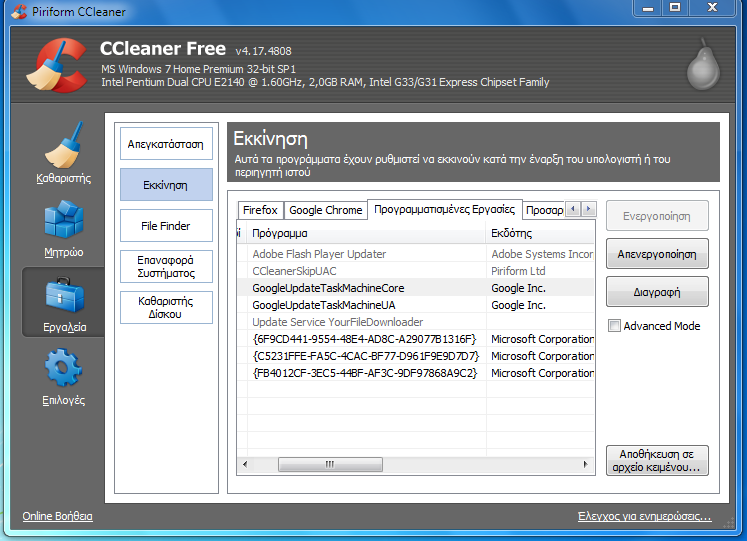Select GoogleUpdateTaskMachineUA entry
747x541 pixels.
(415, 305)
